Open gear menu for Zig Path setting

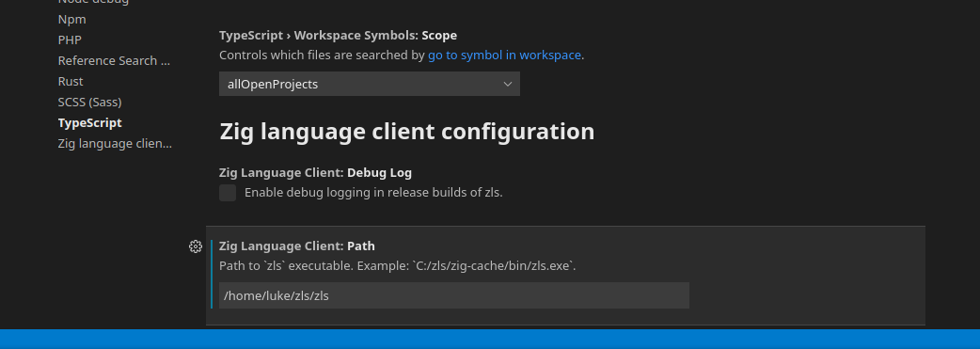196,246
